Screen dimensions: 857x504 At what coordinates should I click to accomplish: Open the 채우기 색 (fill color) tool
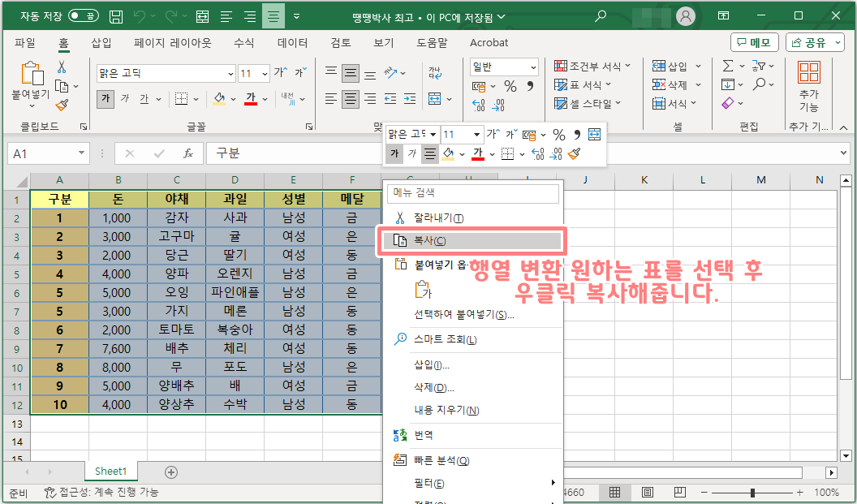[x=220, y=97]
